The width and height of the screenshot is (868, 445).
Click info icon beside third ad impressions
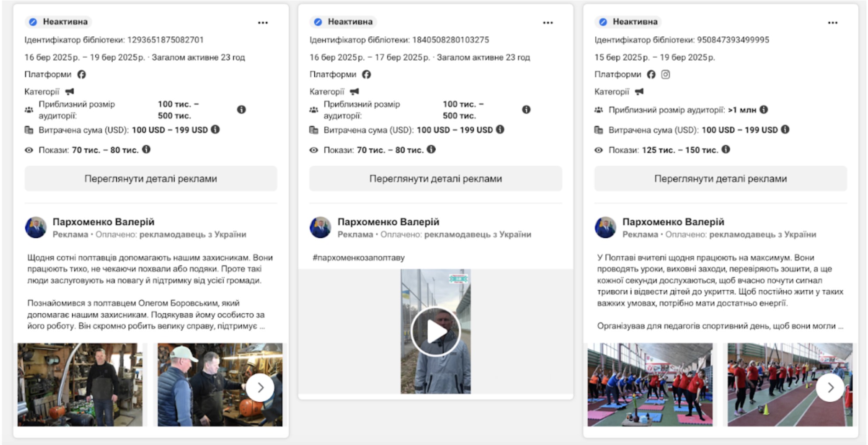(x=726, y=149)
